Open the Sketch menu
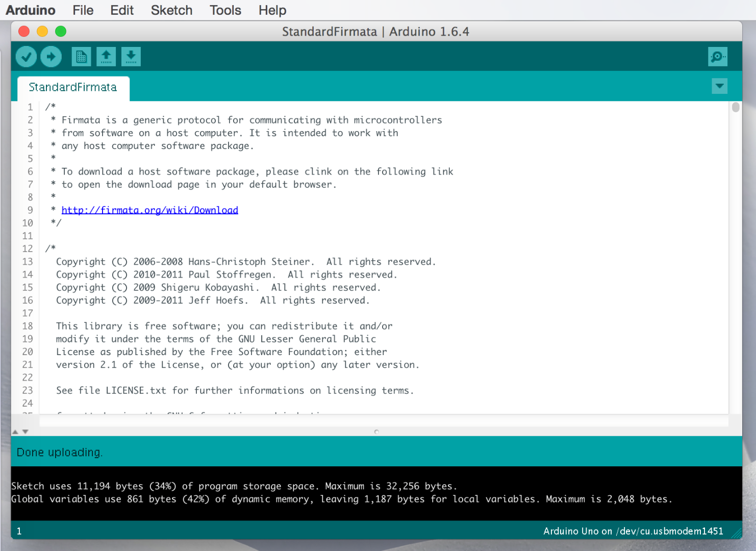Image resolution: width=756 pixels, height=551 pixels. coord(171,10)
